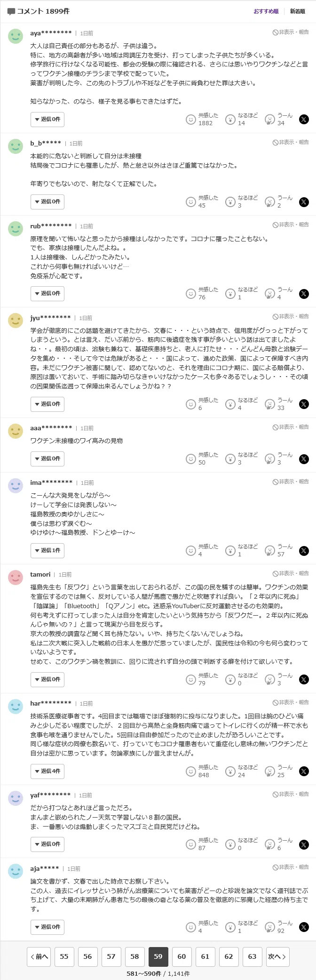The width and height of the screenshot is (316, 980).
Task: Expand 返信1件 reply on ima's comment
Action: point(47,551)
